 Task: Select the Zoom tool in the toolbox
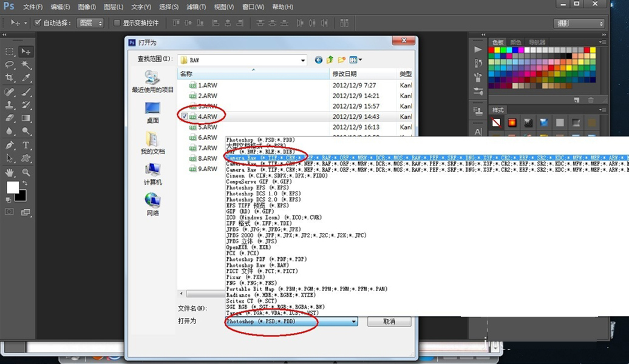pyautogui.click(x=26, y=172)
